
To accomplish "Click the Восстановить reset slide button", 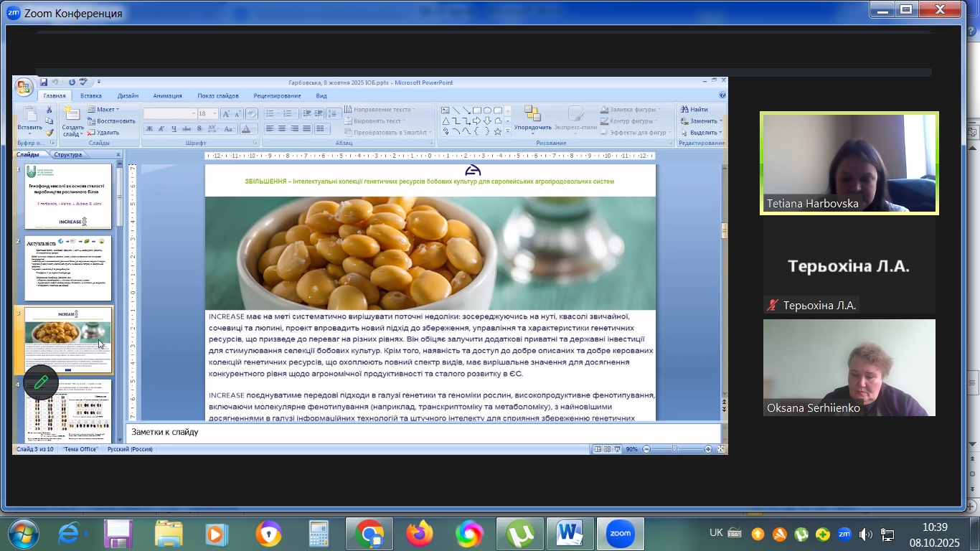I will tap(111, 121).
